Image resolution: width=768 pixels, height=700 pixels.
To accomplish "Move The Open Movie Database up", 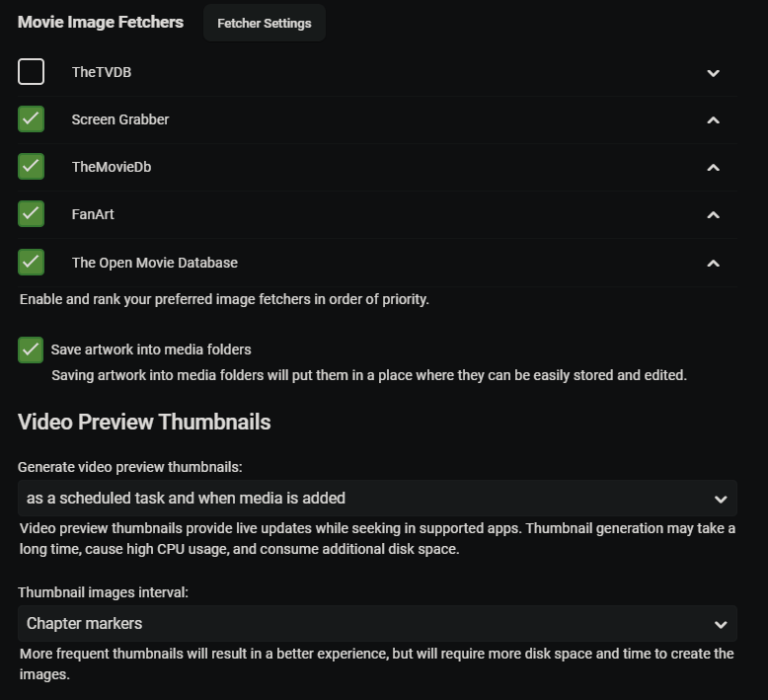I will click(713, 264).
